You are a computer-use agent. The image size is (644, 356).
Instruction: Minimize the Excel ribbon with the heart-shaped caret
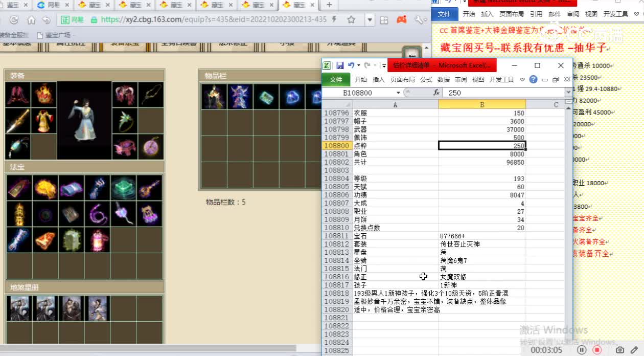click(522, 79)
